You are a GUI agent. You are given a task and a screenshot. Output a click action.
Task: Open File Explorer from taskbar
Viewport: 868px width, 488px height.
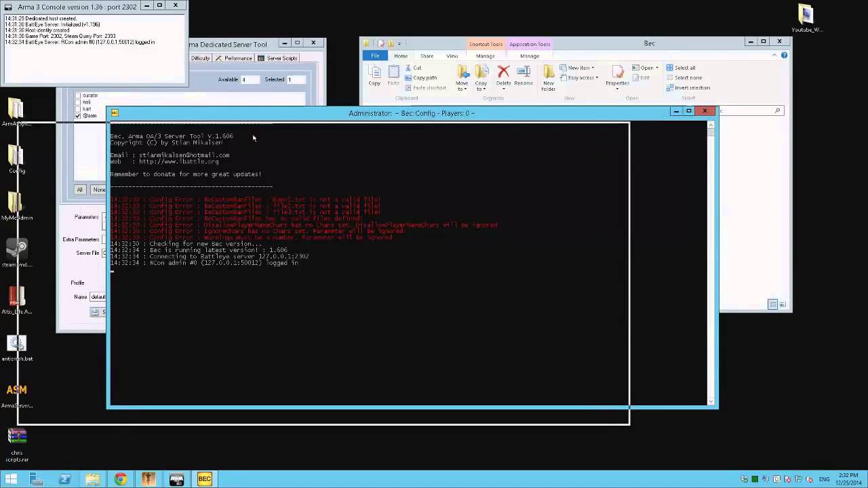[x=93, y=479]
